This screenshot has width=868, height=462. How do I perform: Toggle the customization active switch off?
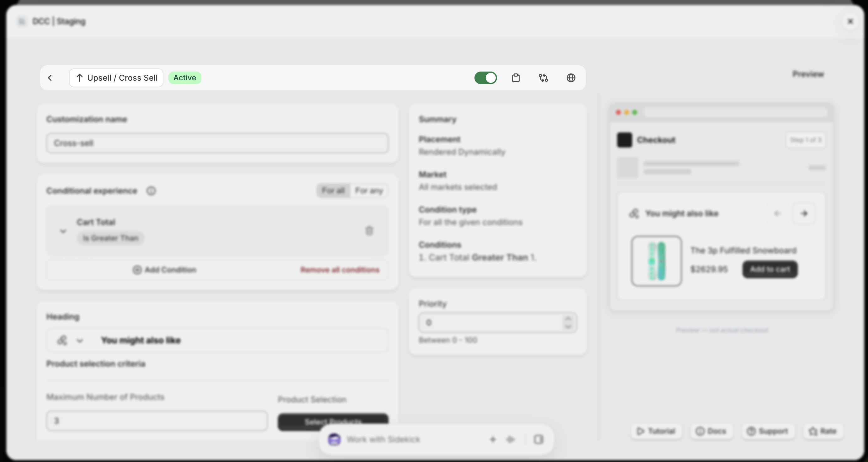pos(485,78)
